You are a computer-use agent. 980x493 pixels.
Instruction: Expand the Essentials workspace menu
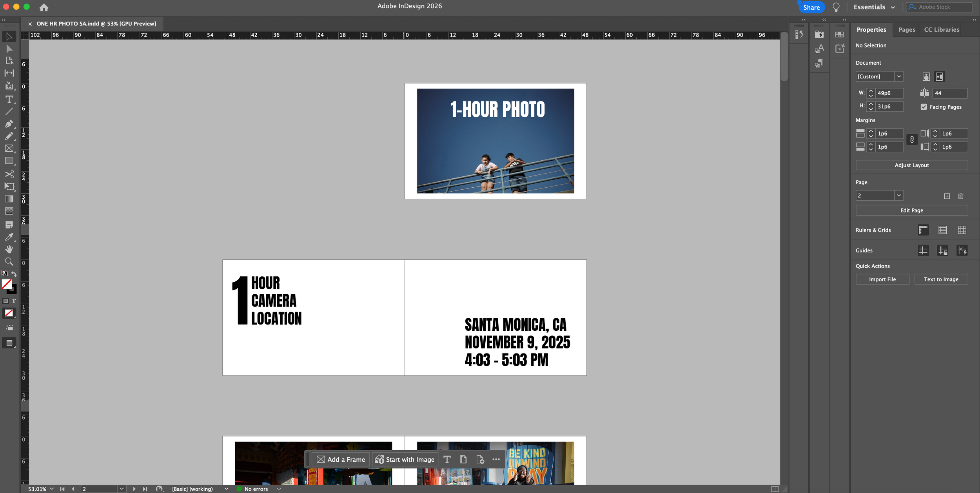(x=874, y=7)
